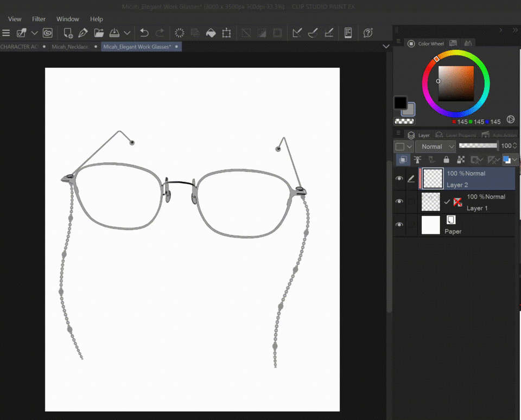Open the help question mark icon
Viewport: 521px width, 420px height.
368,33
